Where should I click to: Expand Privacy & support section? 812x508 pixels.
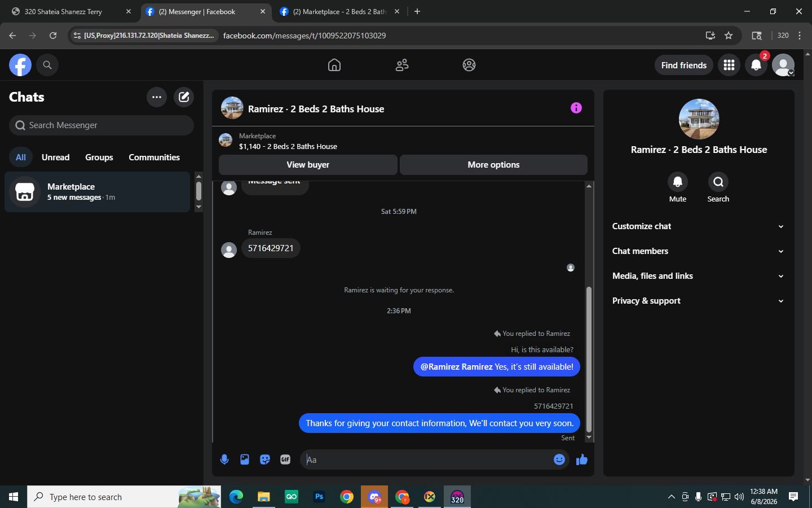(698, 301)
